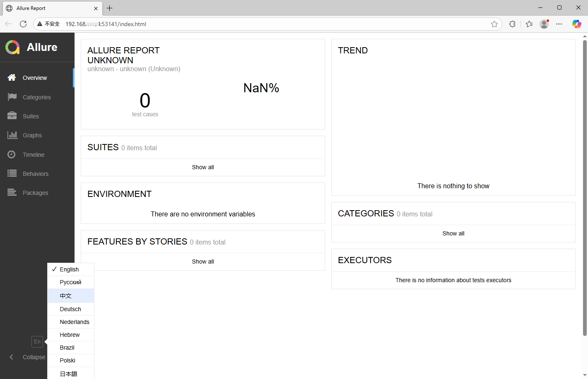Click the Overview home icon
588x379 pixels.
[x=12, y=77]
